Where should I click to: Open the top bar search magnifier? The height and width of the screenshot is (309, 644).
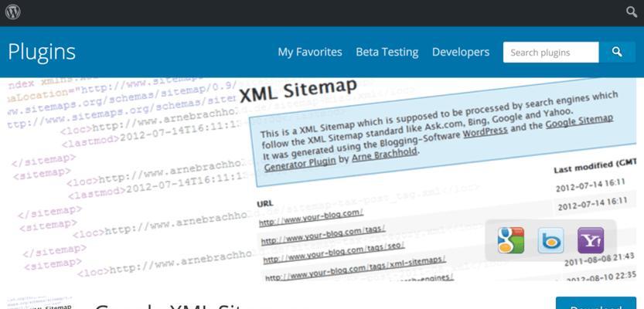pyautogui.click(x=632, y=12)
